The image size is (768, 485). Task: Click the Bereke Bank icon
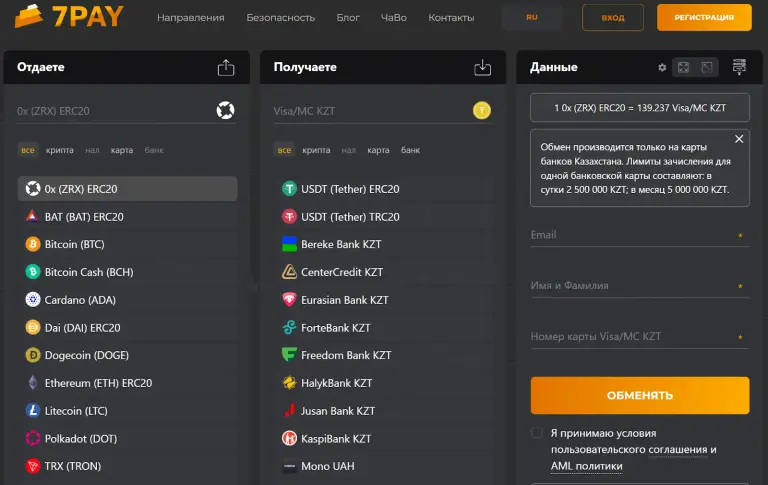coord(289,244)
